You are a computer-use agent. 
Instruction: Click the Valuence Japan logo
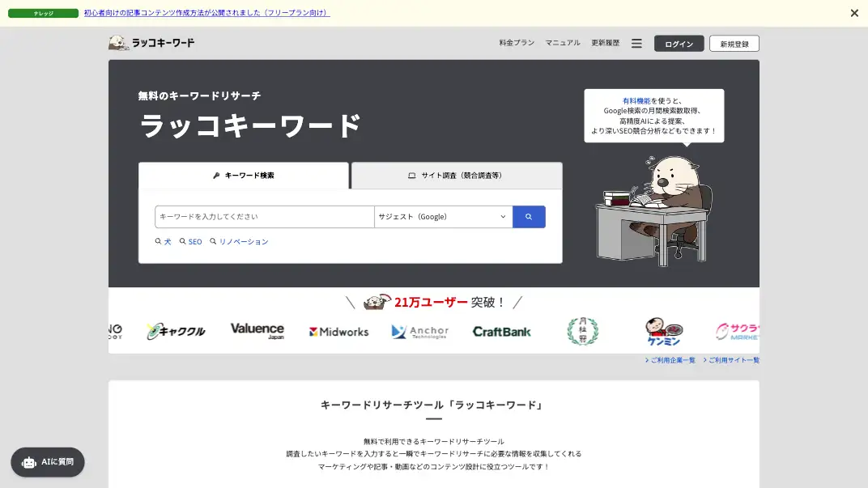pos(257,331)
